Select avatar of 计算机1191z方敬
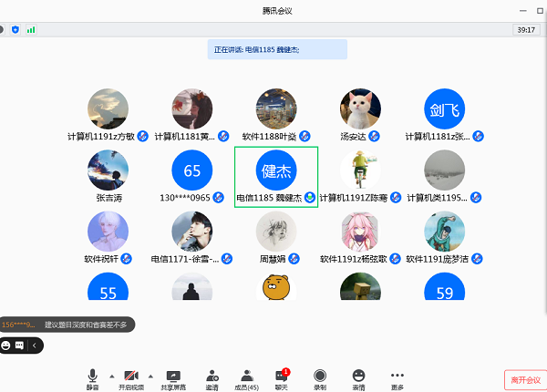Image resolution: width=547 pixels, height=392 pixels. 108,108
